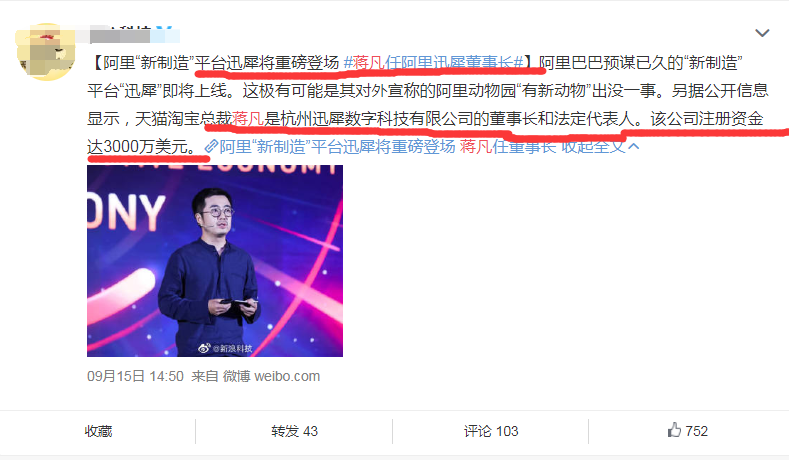This screenshot has height=460, width=789.
Task: Open the post options chevron menu
Action: pos(762,33)
